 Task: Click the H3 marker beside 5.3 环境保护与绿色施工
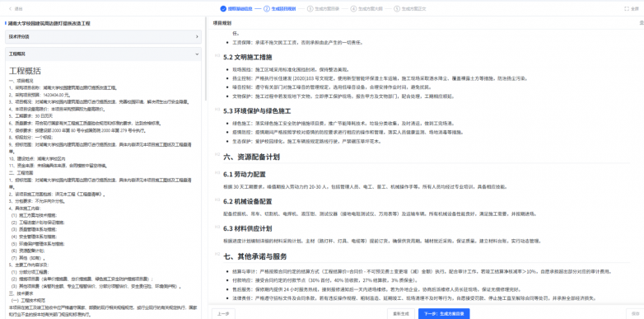click(x=217, y=110)
